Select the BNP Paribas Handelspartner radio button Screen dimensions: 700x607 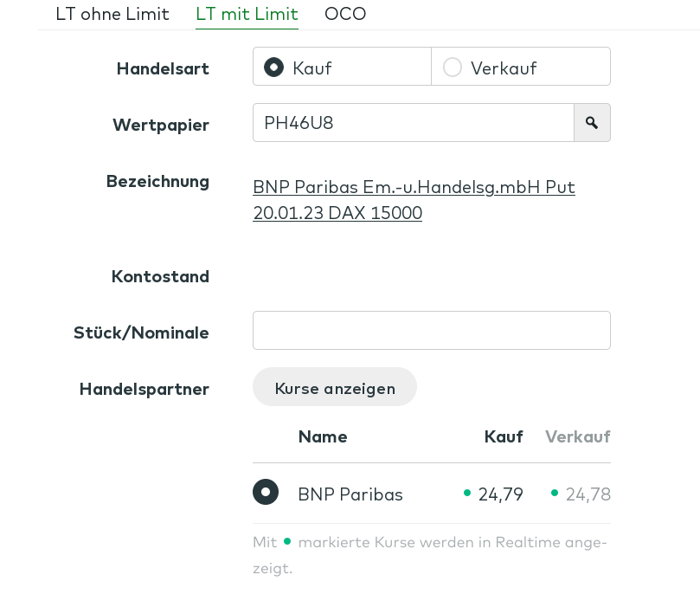click(266, 492)
